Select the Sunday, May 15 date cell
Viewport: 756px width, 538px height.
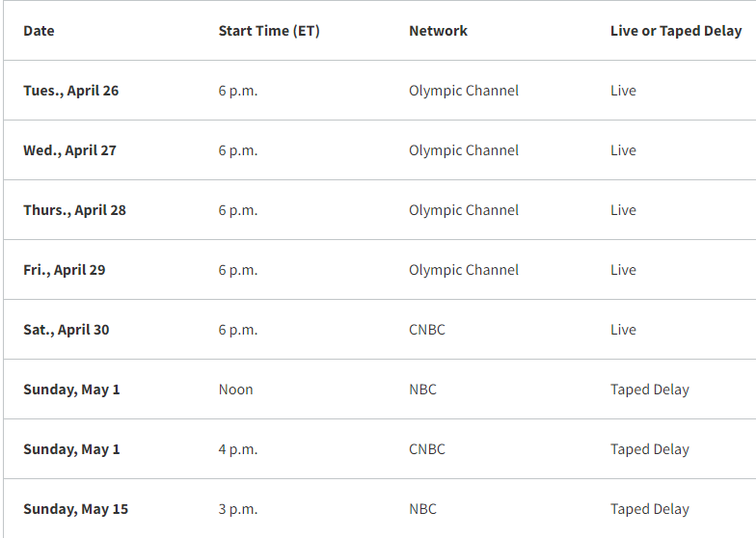click(x=75, y=509)
